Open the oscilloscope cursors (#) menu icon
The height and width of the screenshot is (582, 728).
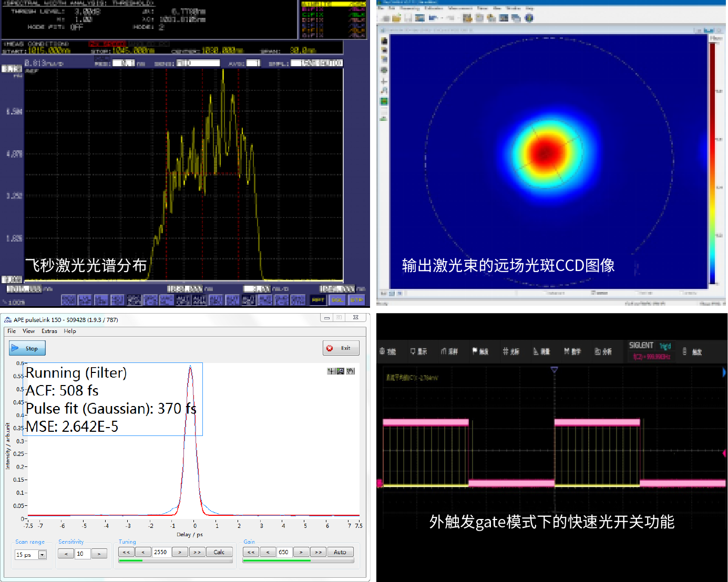pyautogui.click(x=510, y=351)
